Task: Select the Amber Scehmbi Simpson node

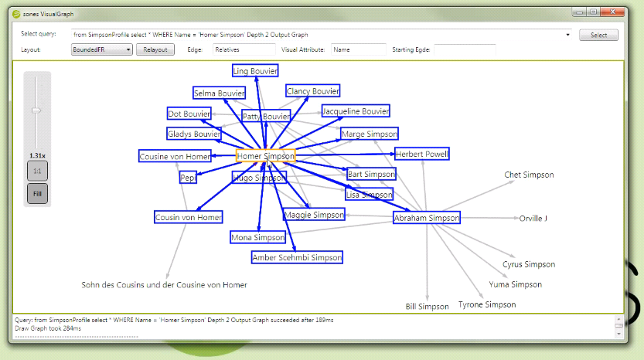Action: (x=297, y=257)
